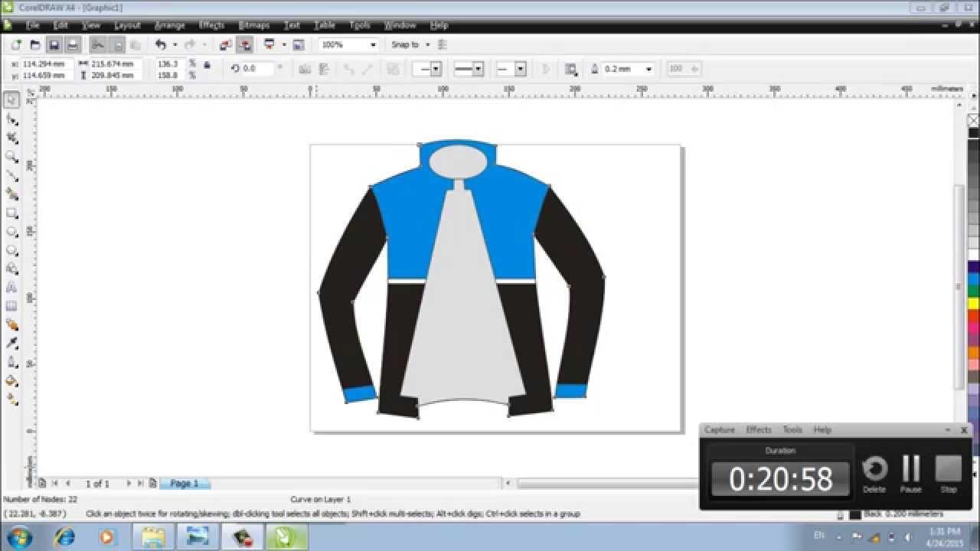The image size is (980, 551).
Task: Select the Basic Shapes tool
Action: coord(11,269)
